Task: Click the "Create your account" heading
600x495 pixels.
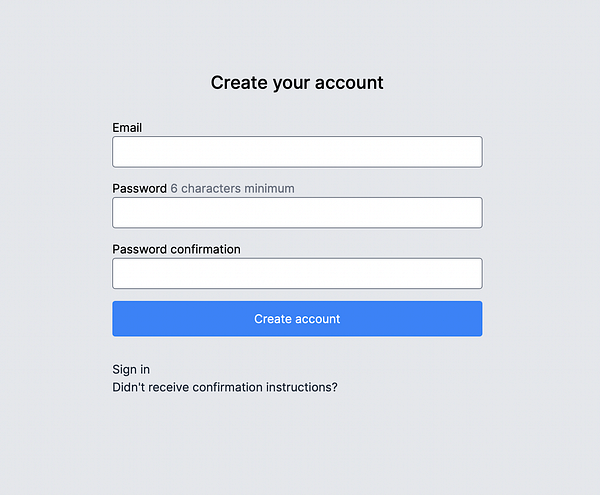Action: [297, 83]
